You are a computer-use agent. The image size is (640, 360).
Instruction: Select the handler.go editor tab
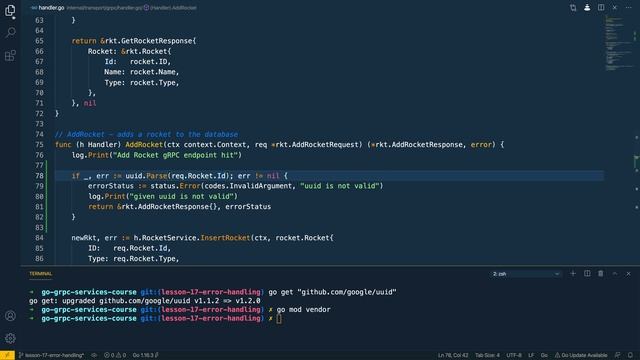coord(48,8)
